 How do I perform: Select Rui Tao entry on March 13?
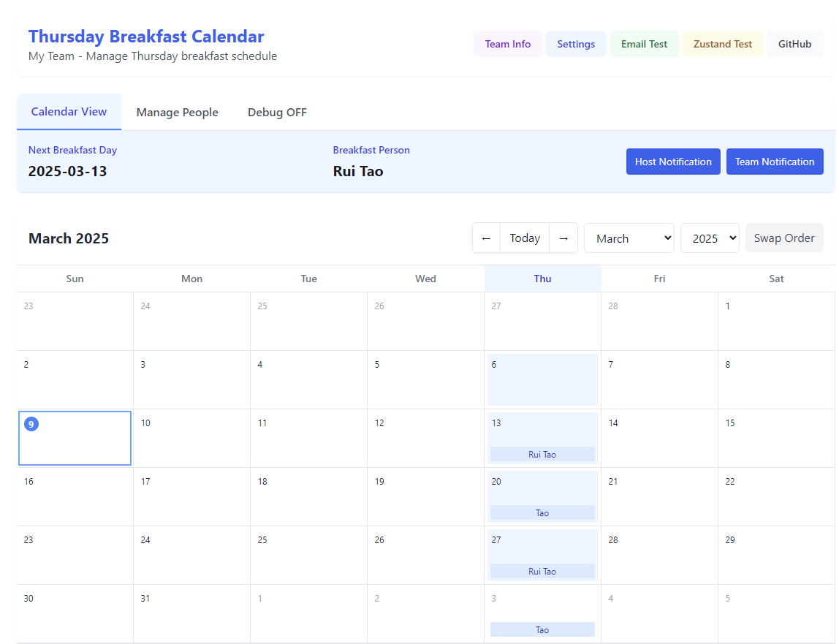point(542,455)
